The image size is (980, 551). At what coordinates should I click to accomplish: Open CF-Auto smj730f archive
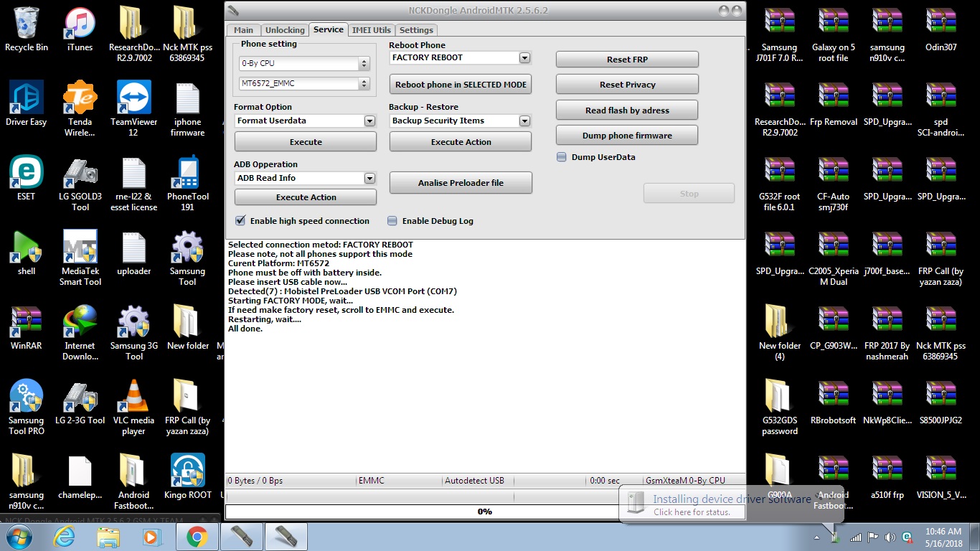(x=833, y=184)
